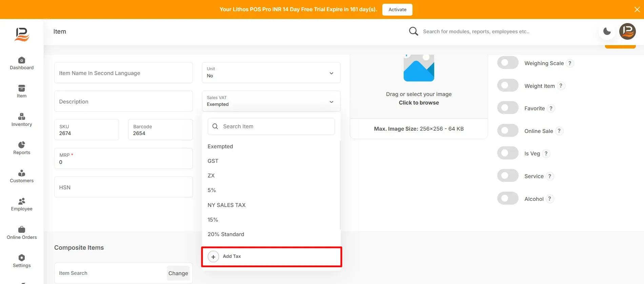This screenshot has height=284, width=644.
Task: Switch to dark mode moon icon
Action: pos(607,32)
